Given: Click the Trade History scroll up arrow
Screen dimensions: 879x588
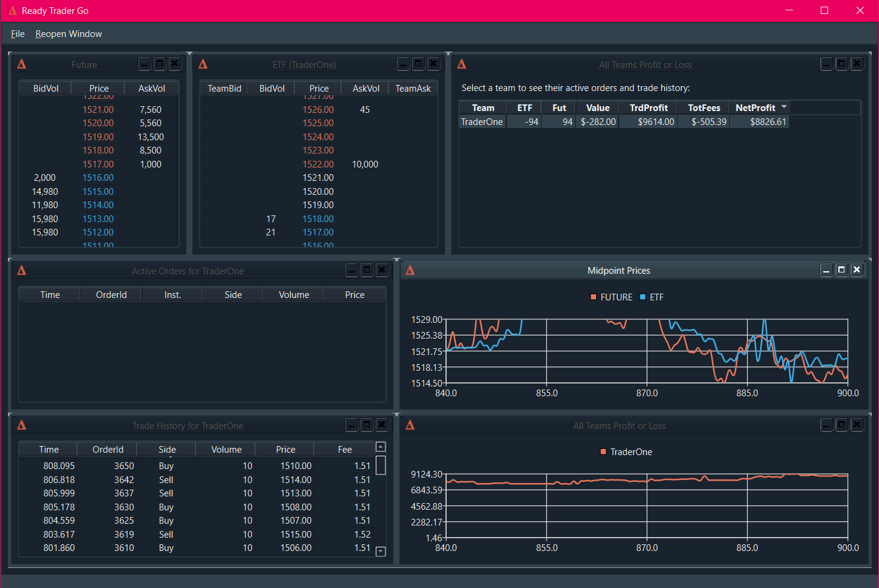Looking at the screenshot, I should [381, 447].
